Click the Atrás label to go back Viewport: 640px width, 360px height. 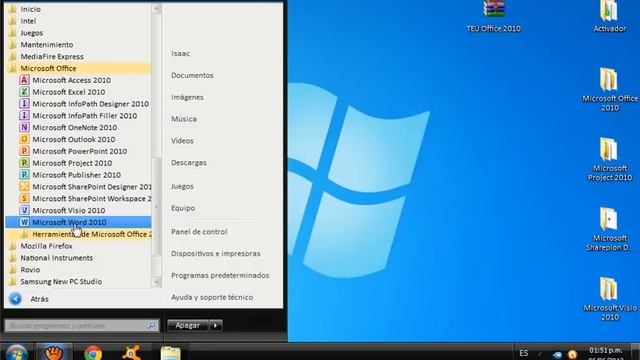point(39,299)
